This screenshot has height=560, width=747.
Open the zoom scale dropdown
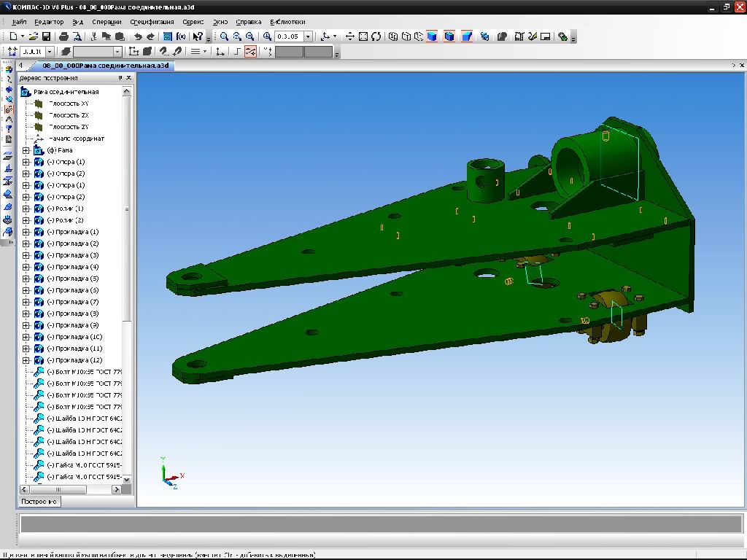[x=308, y=36]
